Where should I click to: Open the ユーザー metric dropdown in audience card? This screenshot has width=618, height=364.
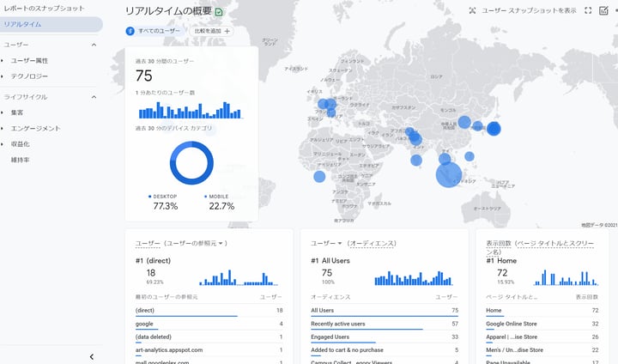click(x=326, y=243)
